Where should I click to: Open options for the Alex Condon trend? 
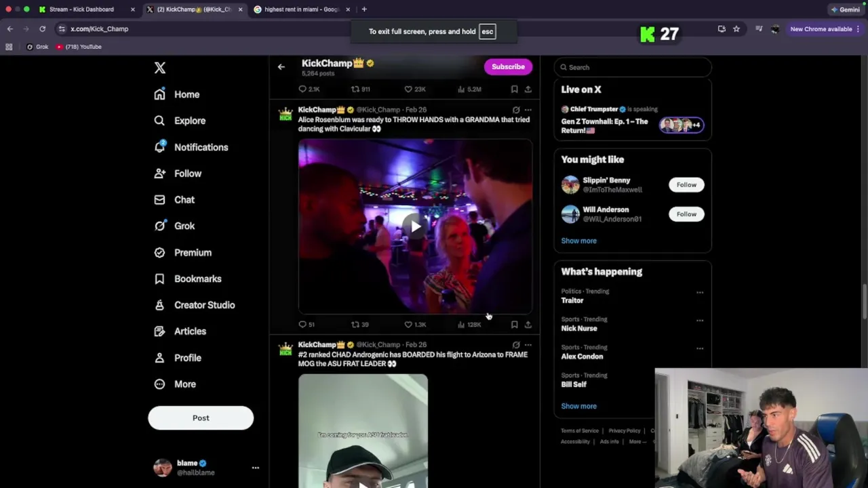pyautogui.click(x=700, y=348)
